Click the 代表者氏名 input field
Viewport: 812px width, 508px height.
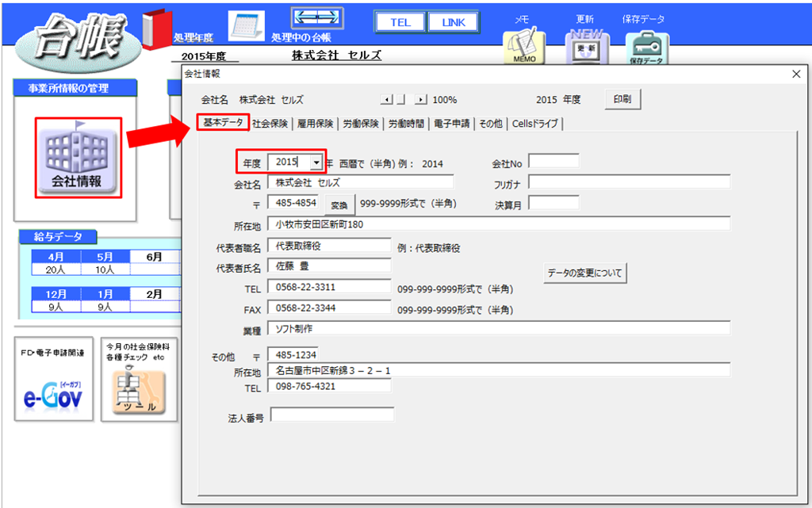[329, 266]
